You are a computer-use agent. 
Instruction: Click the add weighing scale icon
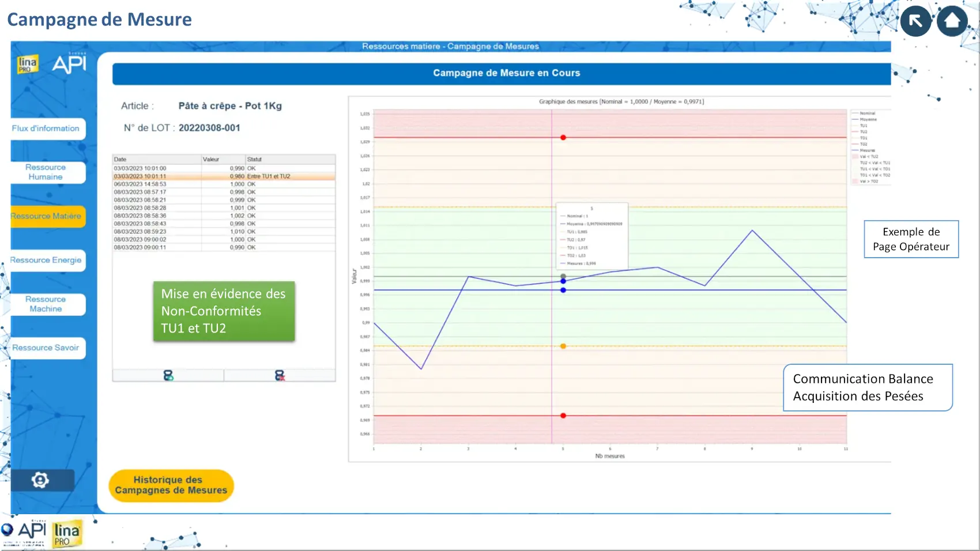tap(168, 376)
